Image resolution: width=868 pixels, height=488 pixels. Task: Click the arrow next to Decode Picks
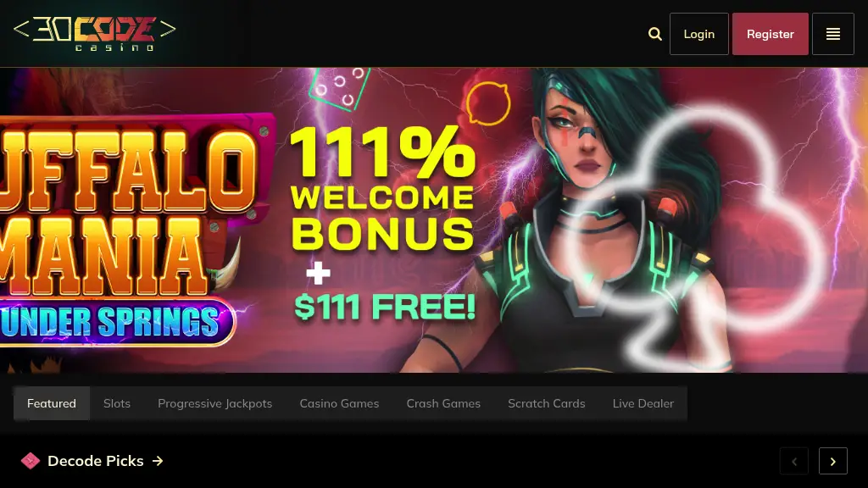(158, 461)
